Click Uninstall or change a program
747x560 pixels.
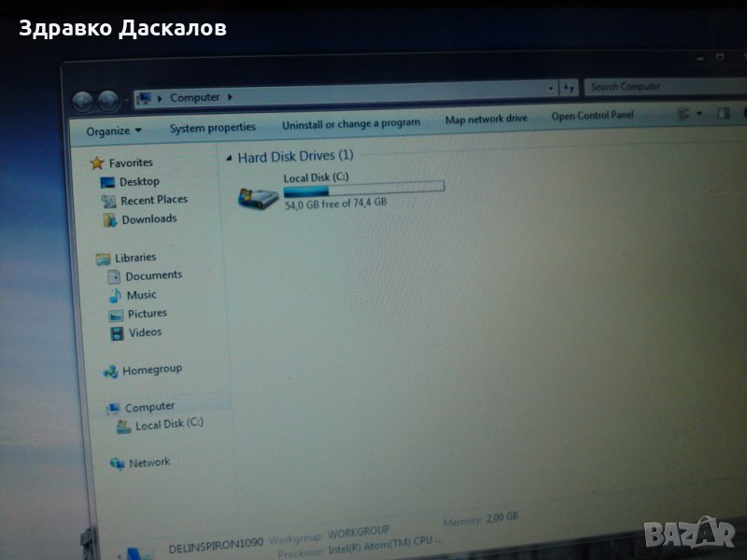351,122
